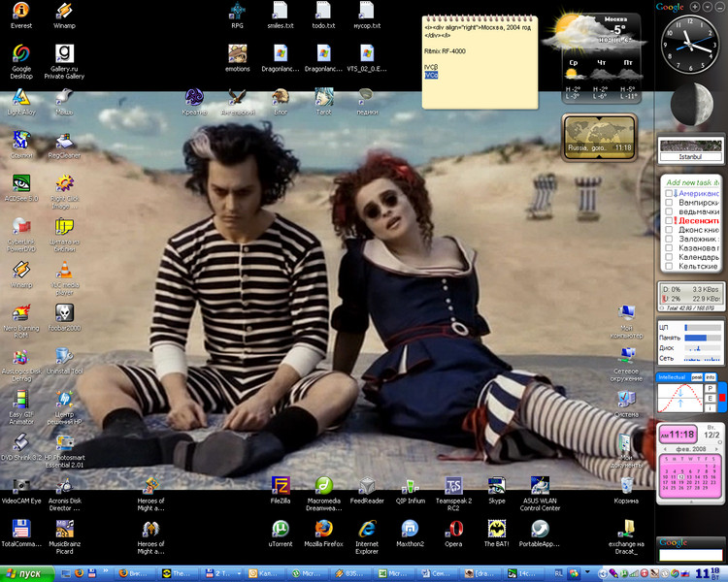Open the grouped Total Commander taskbar dropdown
This screenshot has width=728, height=582.
[x=239, y=573]
